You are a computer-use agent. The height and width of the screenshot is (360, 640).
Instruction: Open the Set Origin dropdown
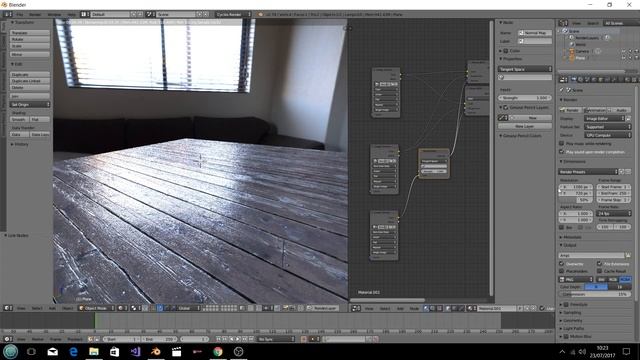pos(30,105)
